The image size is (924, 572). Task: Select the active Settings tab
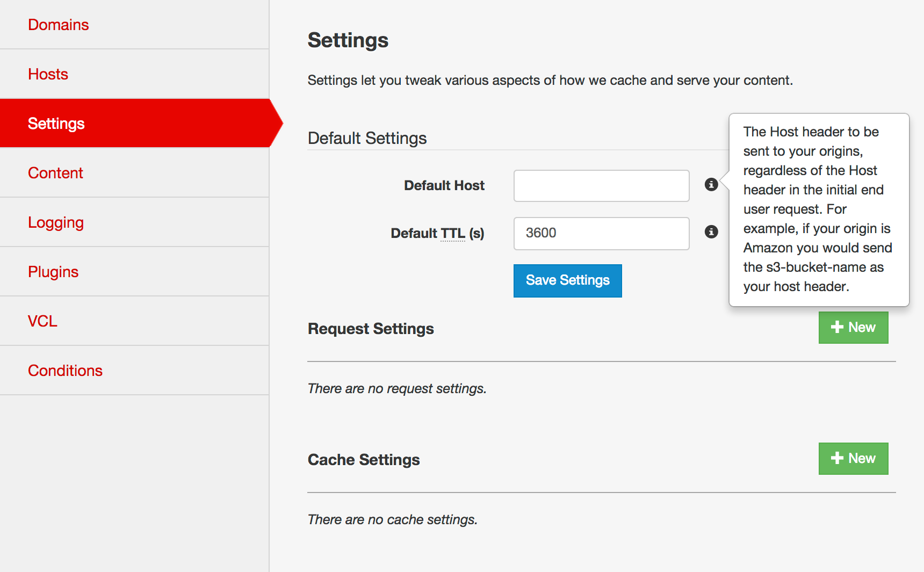(56, 123)
